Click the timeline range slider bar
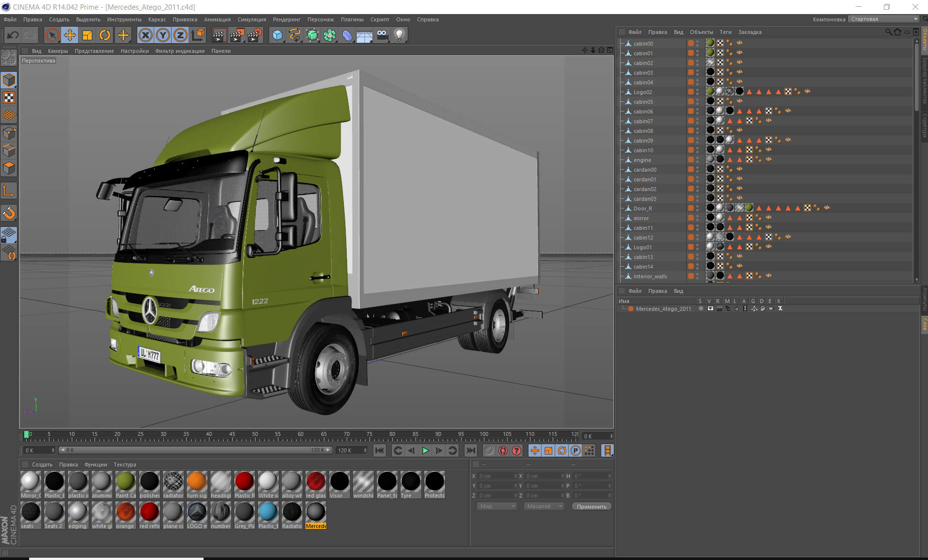 tap(195, 450)
